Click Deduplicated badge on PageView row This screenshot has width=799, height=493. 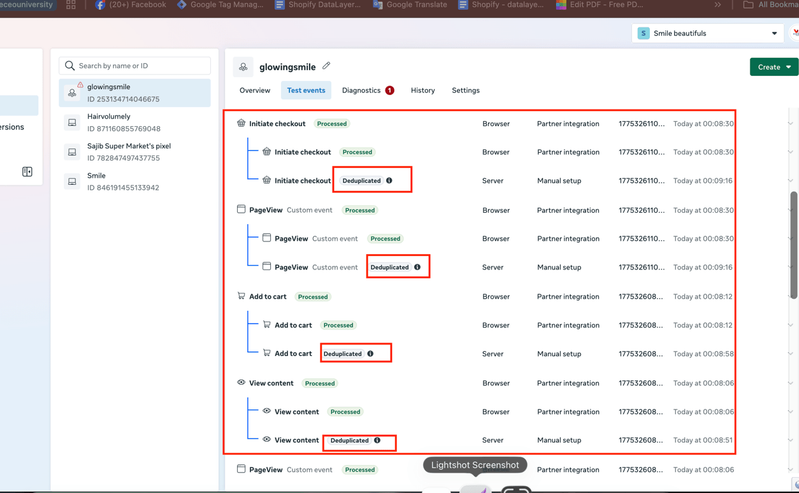[x=389, y=267]
